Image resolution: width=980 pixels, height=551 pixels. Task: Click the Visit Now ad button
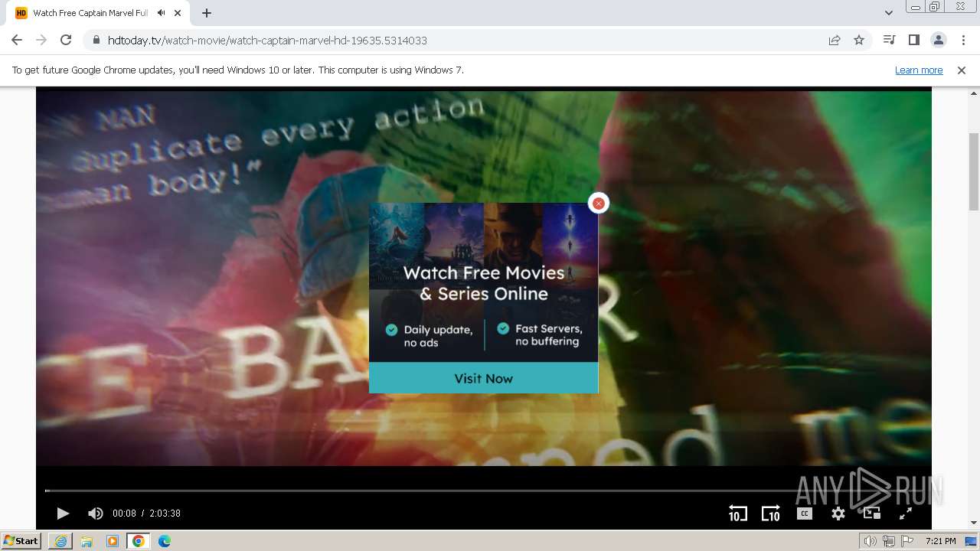(483, 378)
